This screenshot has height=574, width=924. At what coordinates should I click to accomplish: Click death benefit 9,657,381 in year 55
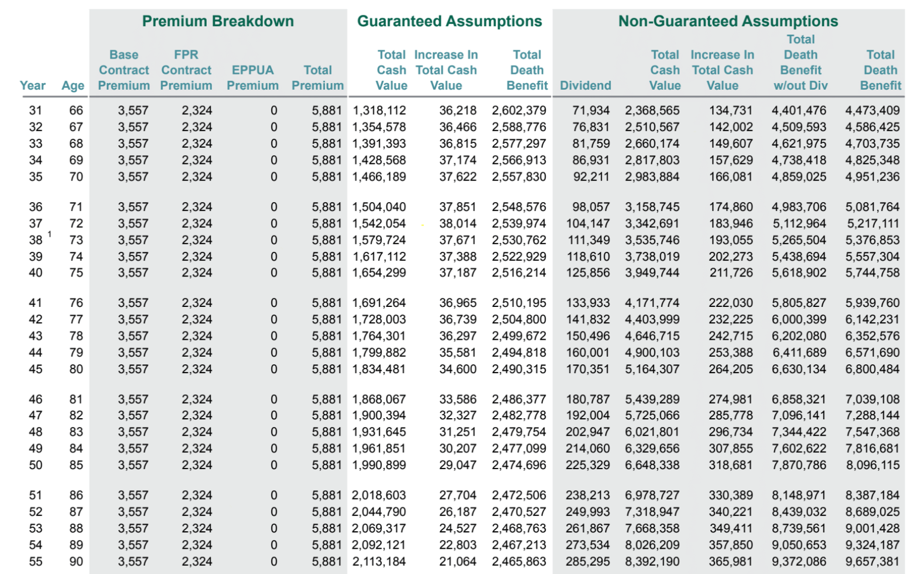click(x=872, y=562)
